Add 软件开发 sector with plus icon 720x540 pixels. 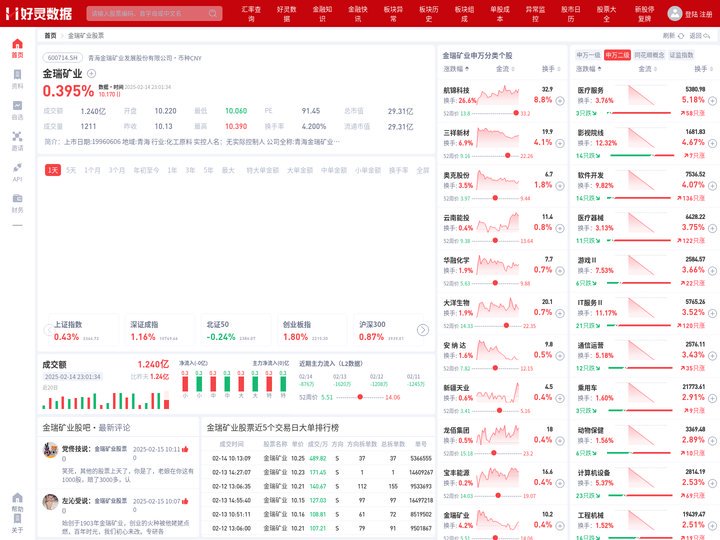point(712,186)
